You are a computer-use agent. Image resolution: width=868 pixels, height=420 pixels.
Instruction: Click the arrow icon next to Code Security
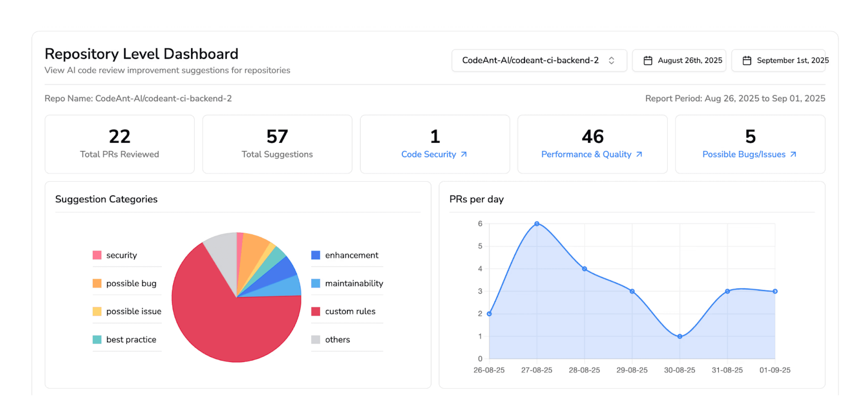pyautogui.click(x=464, y=154)
